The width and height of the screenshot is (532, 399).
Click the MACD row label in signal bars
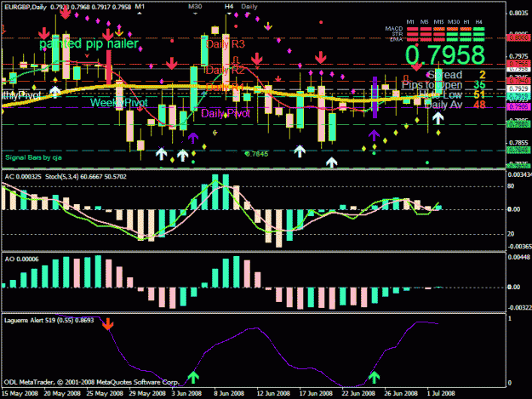pyautogui.click(x=394, y=28)
